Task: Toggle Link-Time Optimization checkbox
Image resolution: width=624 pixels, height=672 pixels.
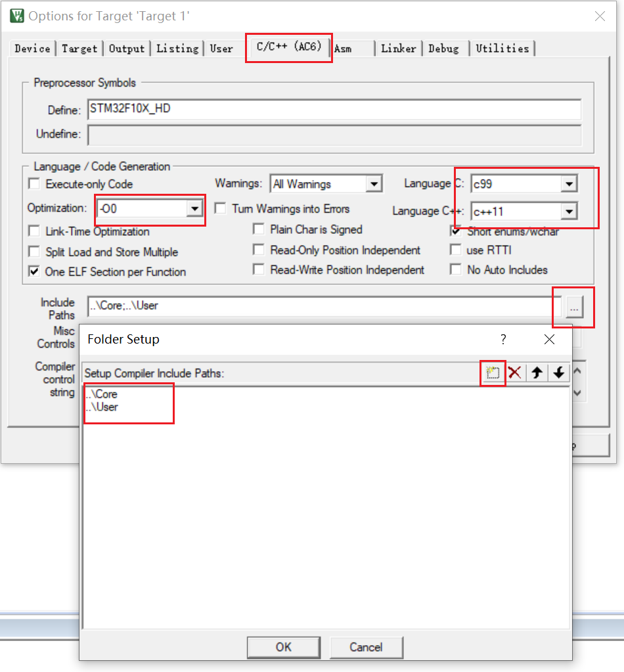Action: click(x=34, y=231)
